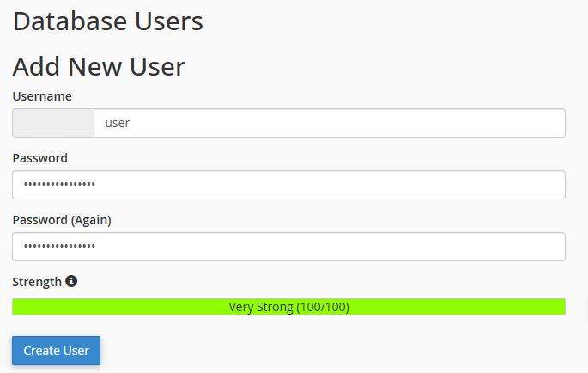The width and height of the screenshot is (588, 373).
Task: Click the Add New User heading
Action: click(100, 67)
